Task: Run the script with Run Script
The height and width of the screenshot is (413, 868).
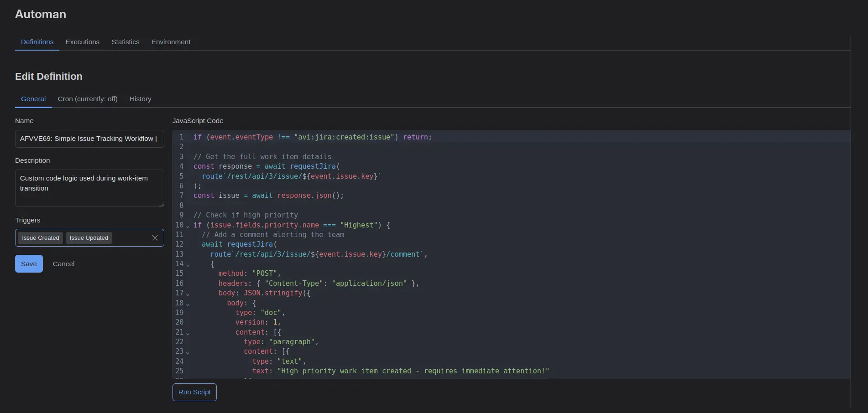Action: point(194,392)
